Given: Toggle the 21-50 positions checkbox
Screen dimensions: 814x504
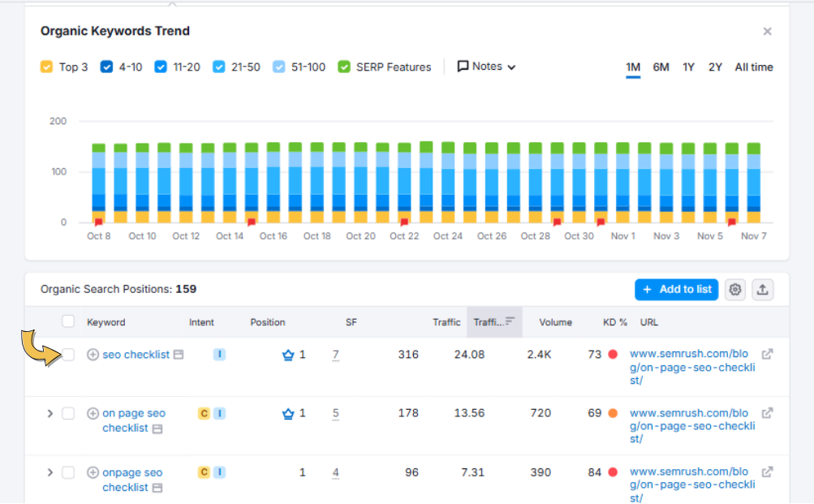Looking at the screenshot, I should click(x=218, y=67).
